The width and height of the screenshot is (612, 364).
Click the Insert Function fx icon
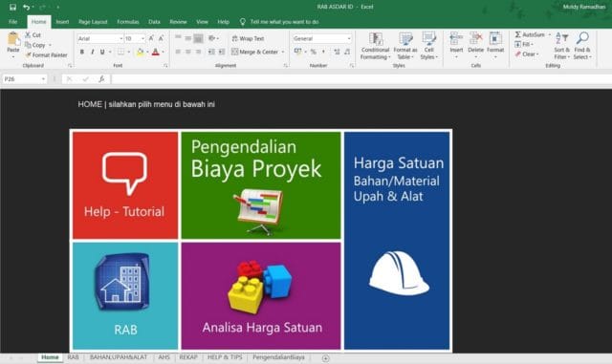point(101,79)
